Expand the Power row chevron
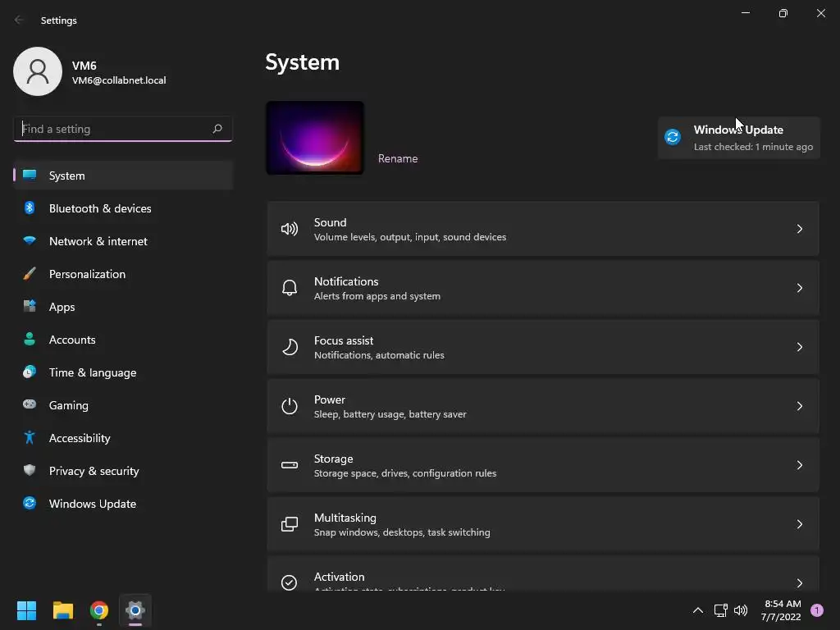 point(799,406)
